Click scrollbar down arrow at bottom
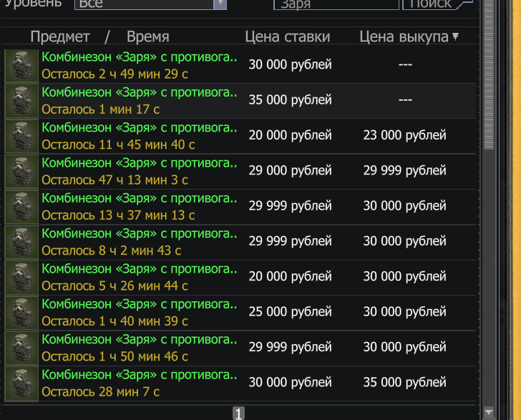The image size is (521, 420). [x=488, y=412]
